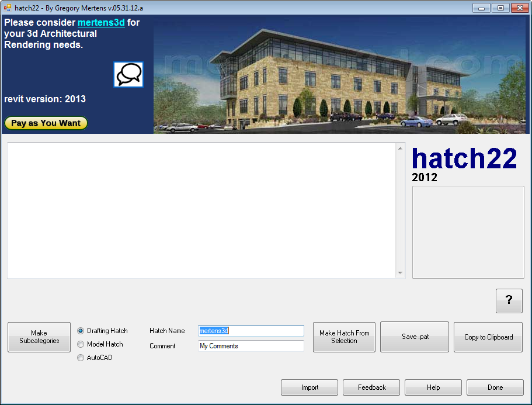Click the 'Comment' label
The height and width of the screenshot is (405, 532).
pos(162,346)
